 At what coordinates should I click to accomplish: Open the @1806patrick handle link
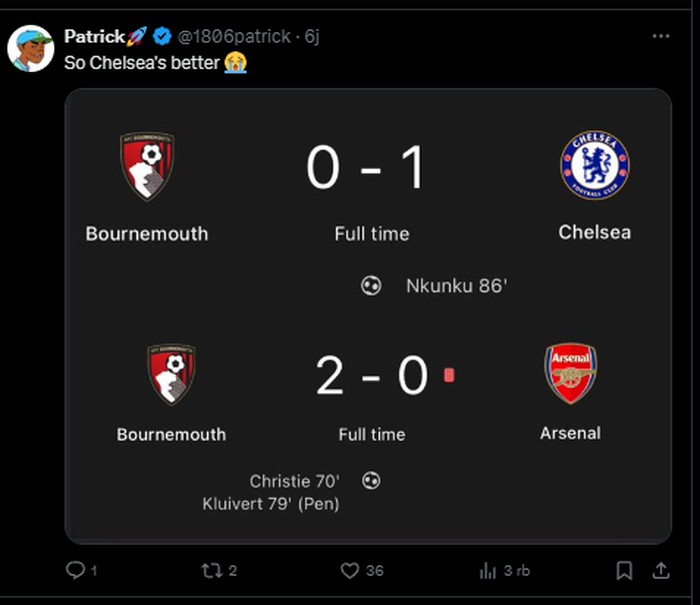point(234,37)
